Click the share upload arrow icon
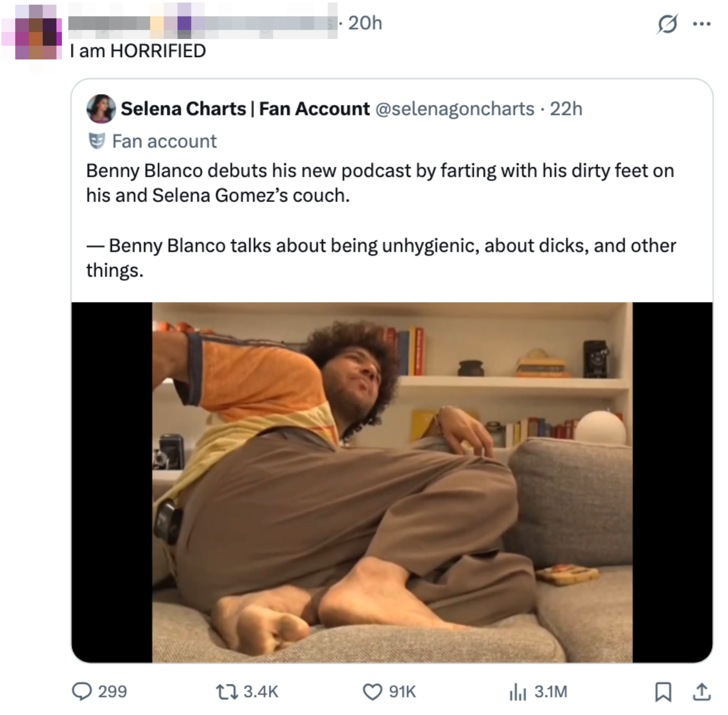The width and height of the screenshot is (728, 715). point(701,691)
